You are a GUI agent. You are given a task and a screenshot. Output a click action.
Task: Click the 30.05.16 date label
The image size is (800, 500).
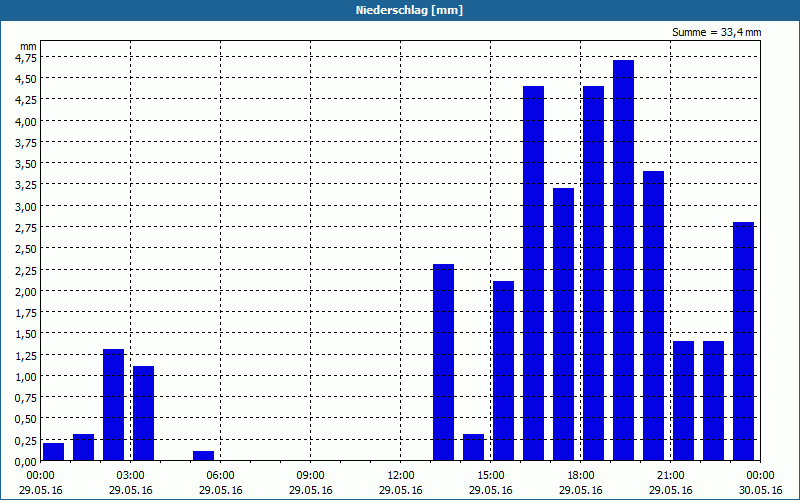pos(760,490)
